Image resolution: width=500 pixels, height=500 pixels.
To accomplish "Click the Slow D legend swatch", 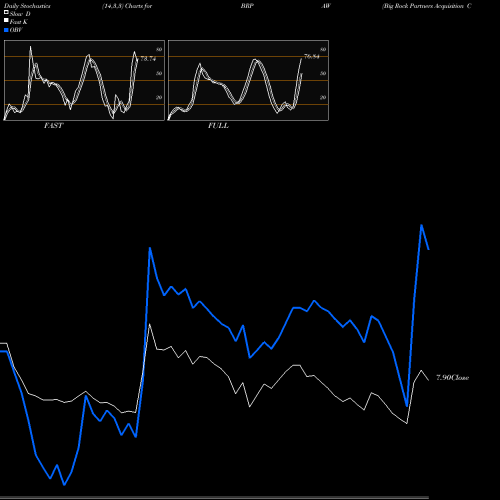I will (x=6, y=12).
